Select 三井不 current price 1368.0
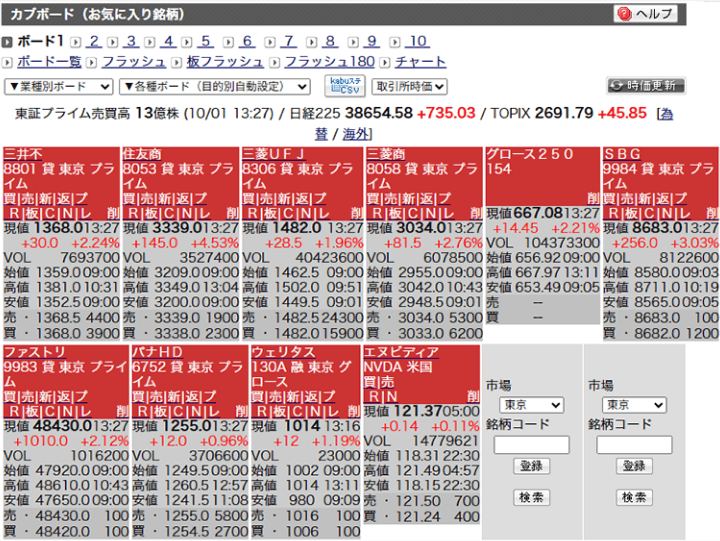The image size is (720, 541). pos(58,228)
